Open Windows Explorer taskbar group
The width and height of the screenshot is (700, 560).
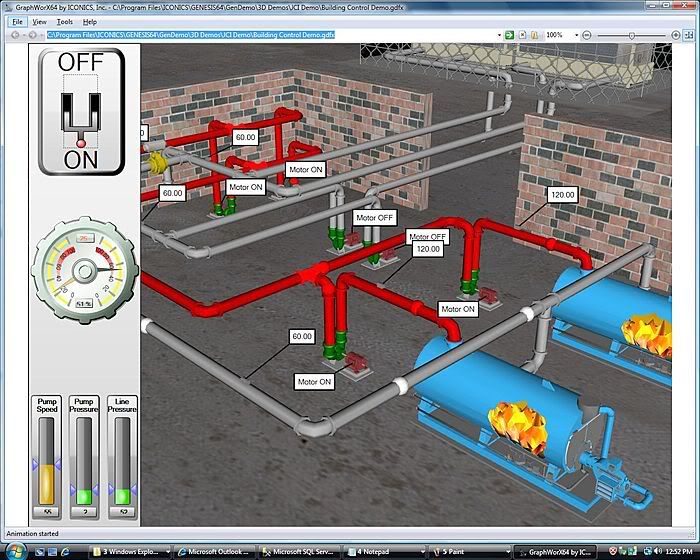pos(130,552)
